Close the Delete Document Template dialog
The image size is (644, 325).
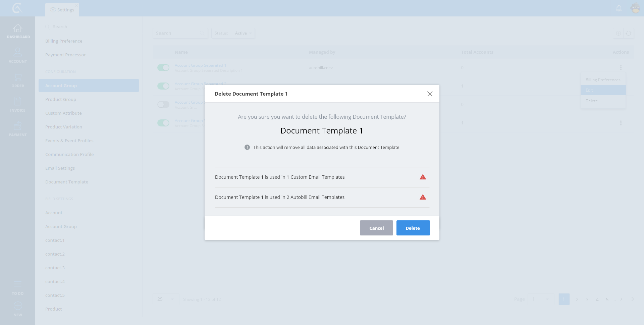(x=430, y=94)
